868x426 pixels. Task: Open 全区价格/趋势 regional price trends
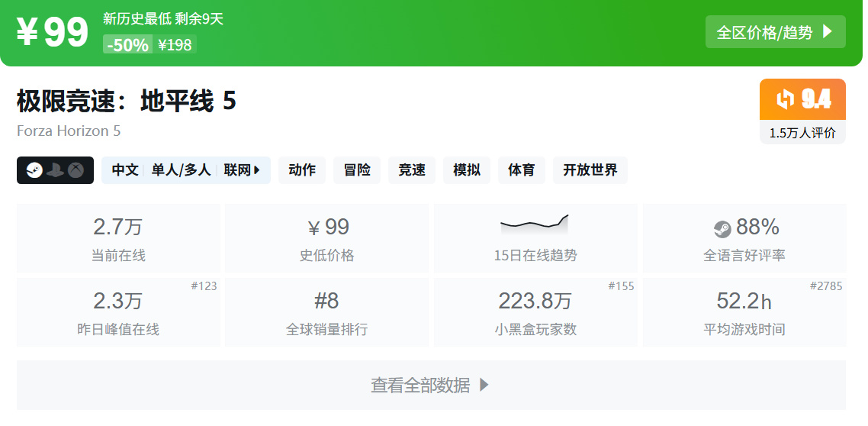tap(775, 32)
